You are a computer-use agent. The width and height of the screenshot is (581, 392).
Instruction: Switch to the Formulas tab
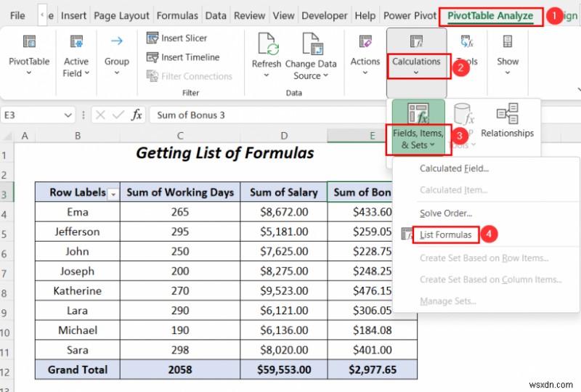click(177, 15)
